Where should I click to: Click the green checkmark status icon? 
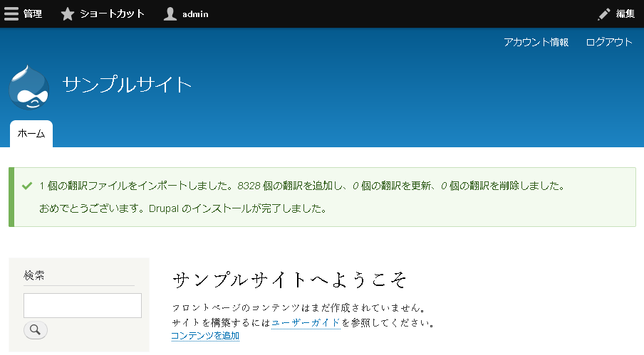coord(27,186)
